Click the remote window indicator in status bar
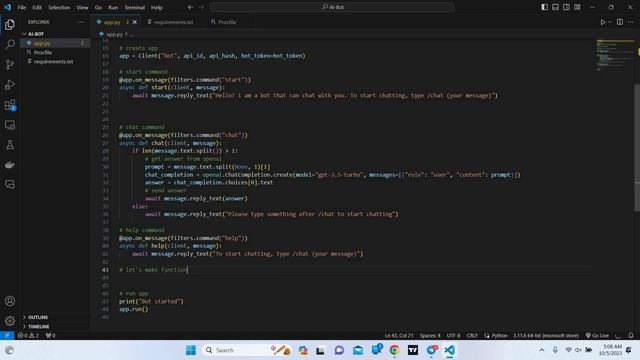The height and width of the screenshot is (360, 640). (x=7, y=336)
